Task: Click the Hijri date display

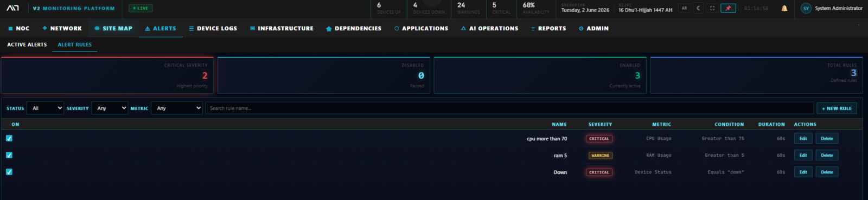Action: point(645,8)
